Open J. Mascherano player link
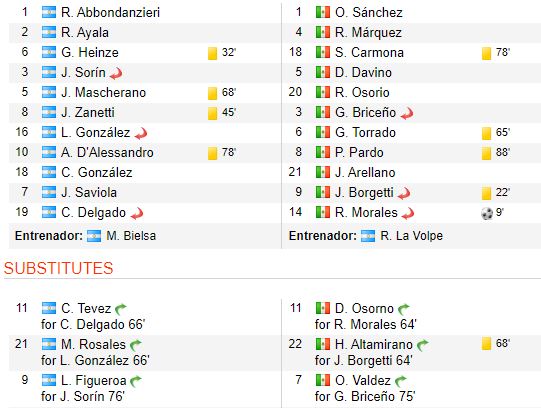 [x=104, y=92]
